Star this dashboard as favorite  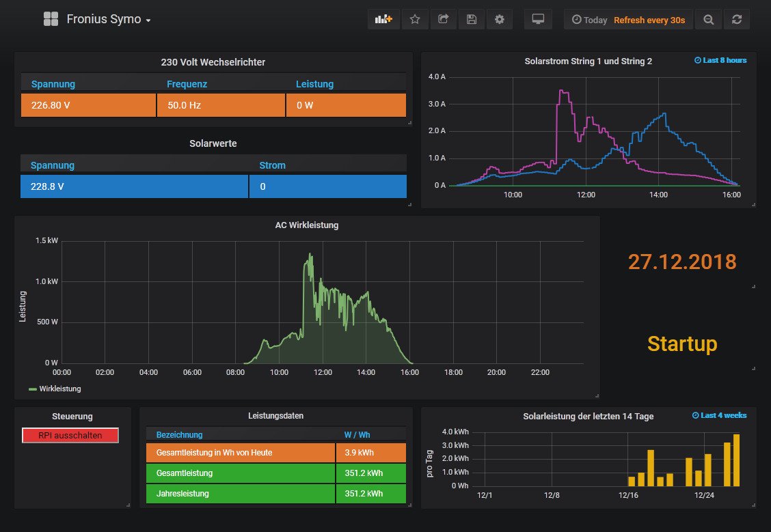415,20
